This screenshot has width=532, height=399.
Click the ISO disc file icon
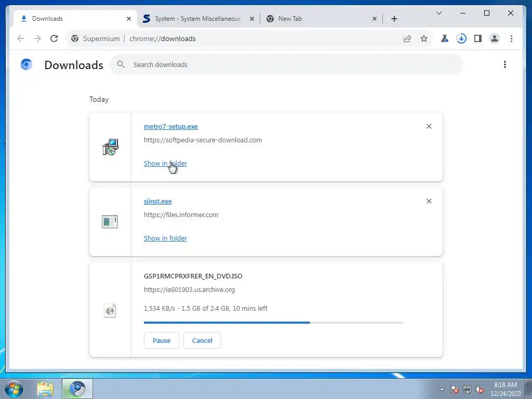[x=110, y=310]
